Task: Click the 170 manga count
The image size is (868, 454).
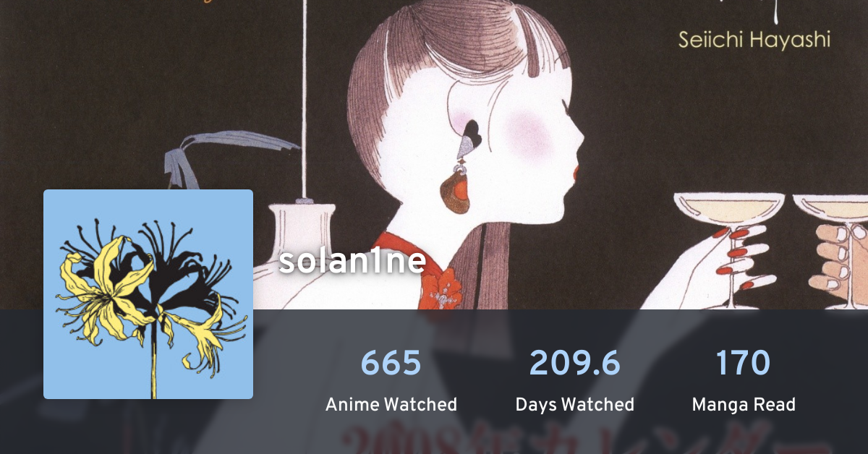Action: pos(744,363)
